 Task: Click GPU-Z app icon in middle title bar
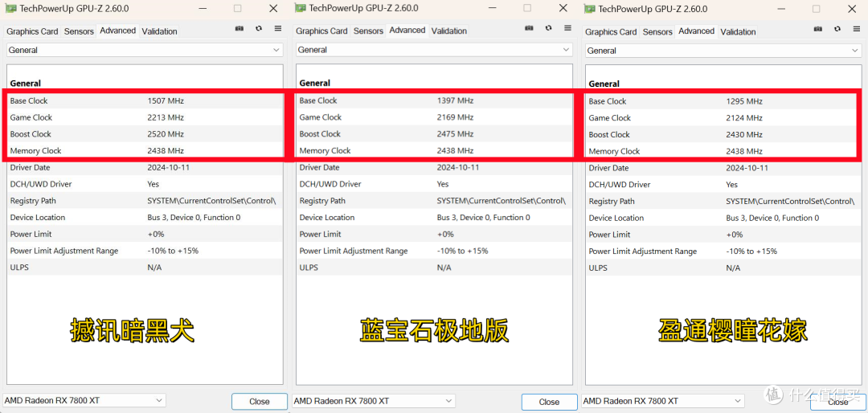pyautogui.click(x=301, y=8)
